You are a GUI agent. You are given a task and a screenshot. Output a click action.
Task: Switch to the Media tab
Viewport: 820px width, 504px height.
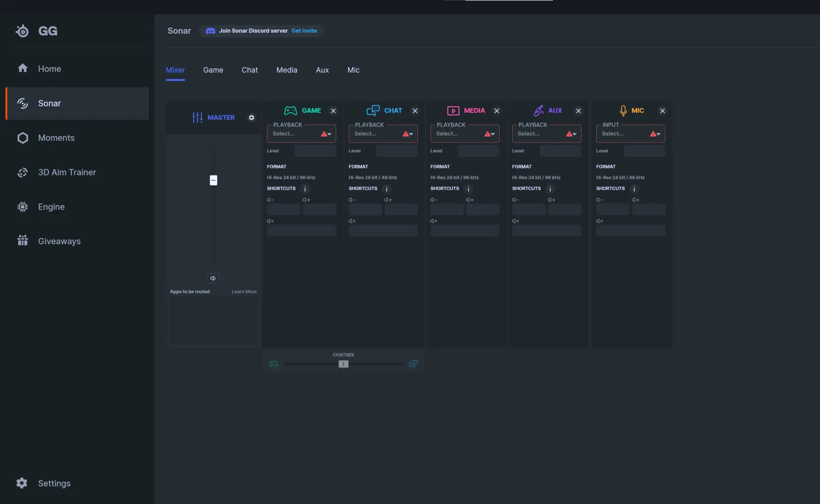click(x=287, y=70)
